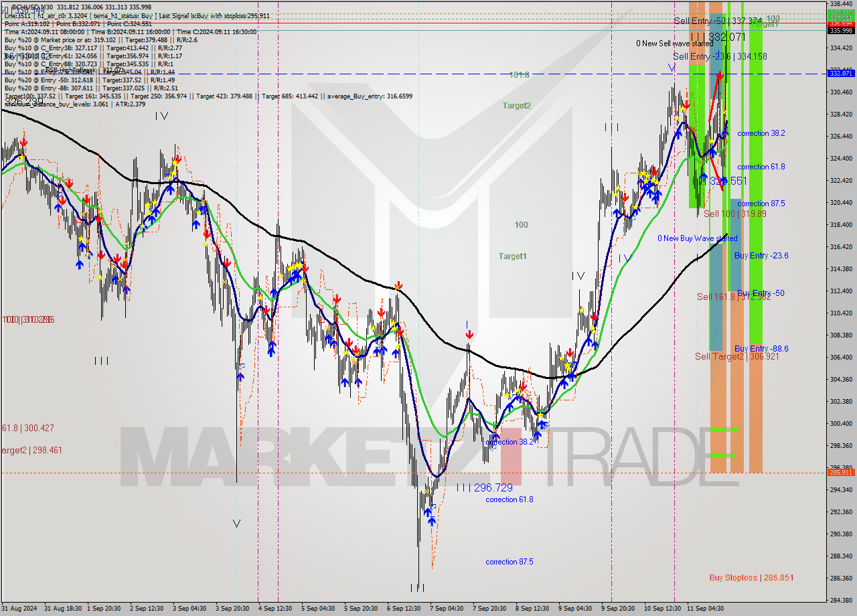Select '0 New Sell wave started' annotation
Screen dimensions: 857x616
674,44
